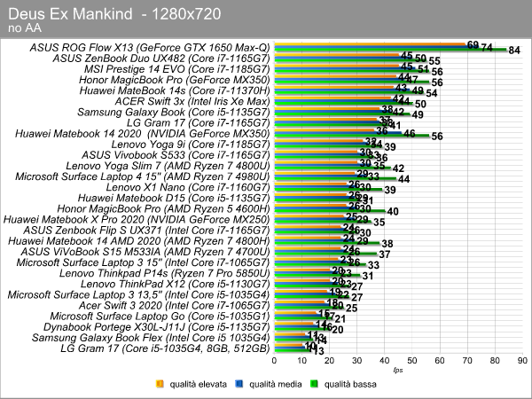The width and height of the screenshot is (532, 399).
Task: Click the value 55 on ZenBook Duo bar
Action: coord(434,61)
